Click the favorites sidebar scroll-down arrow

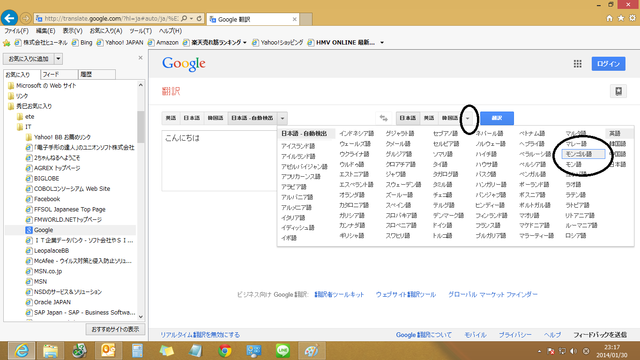point(141,317)
